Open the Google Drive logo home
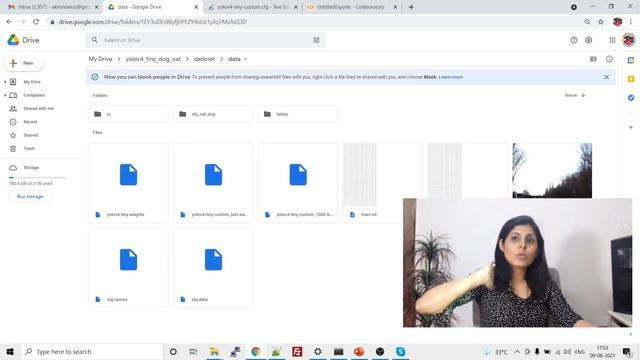Image resolution: width=640 pixels, height=360 pixels. [x=23, y=40]
